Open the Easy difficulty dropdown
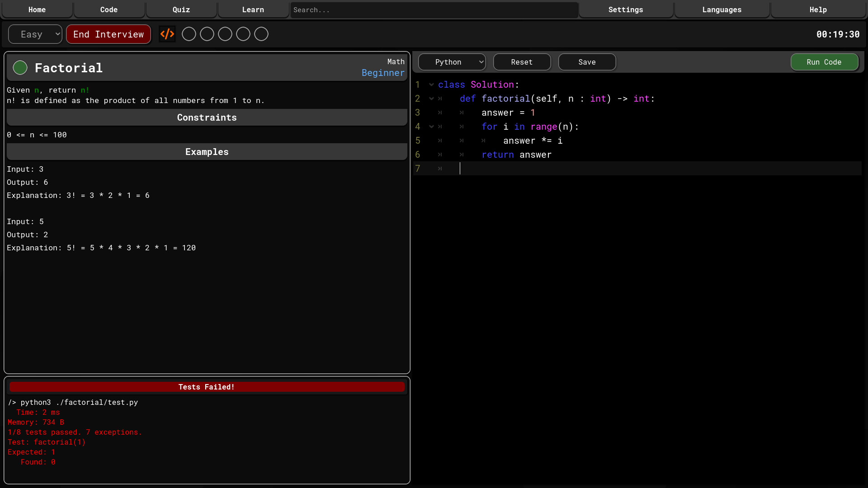 [35, 34]
